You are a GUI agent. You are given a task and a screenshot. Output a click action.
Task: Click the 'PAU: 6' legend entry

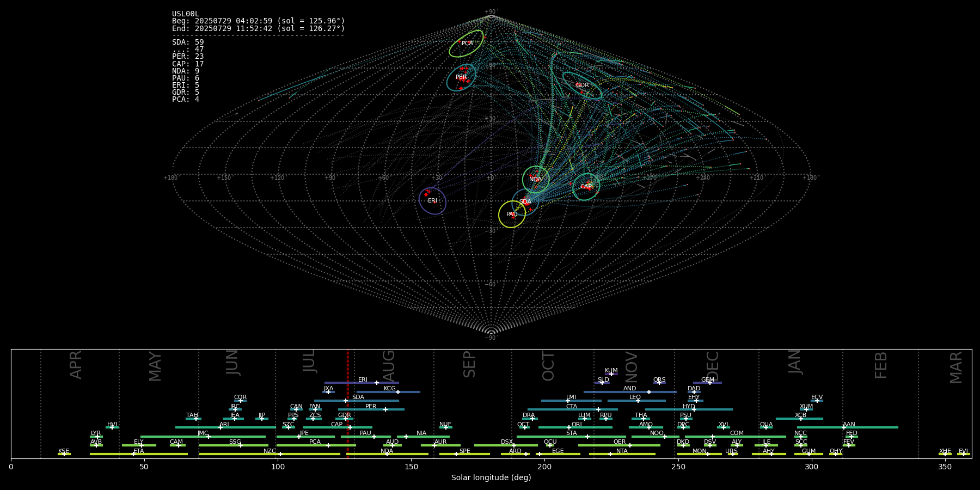coord(186,78)
